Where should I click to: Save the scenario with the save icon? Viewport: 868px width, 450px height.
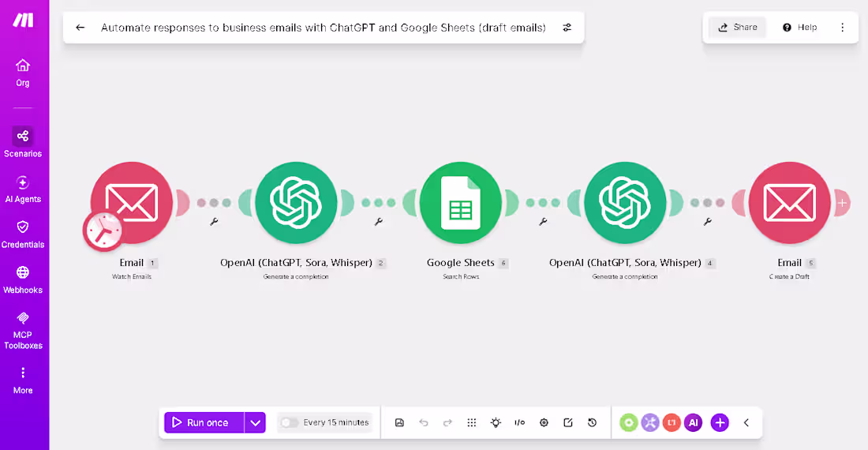click(x=400, y=422)
